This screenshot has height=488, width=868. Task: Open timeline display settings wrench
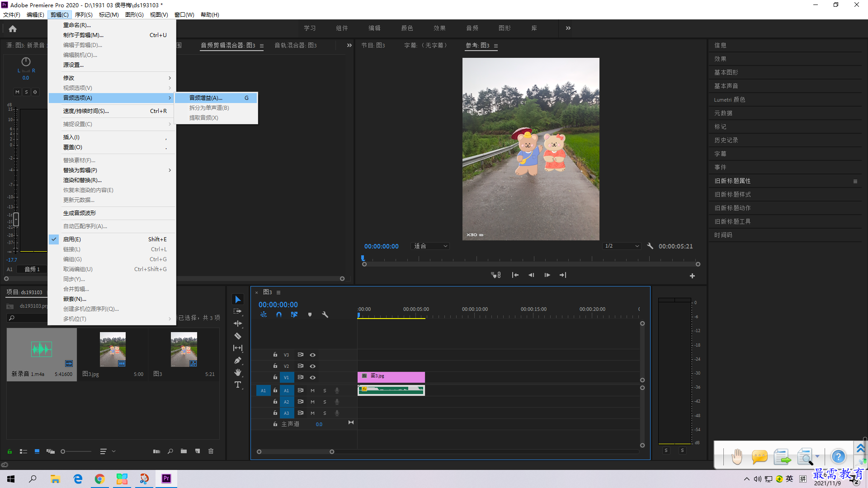click(325, 314)
